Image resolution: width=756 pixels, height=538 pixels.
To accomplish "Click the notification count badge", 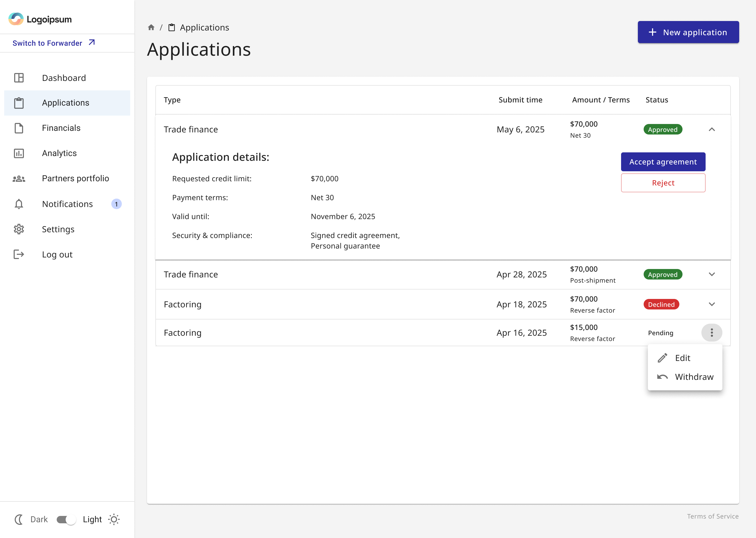I will pyautogui.click(x=116, y=204).
